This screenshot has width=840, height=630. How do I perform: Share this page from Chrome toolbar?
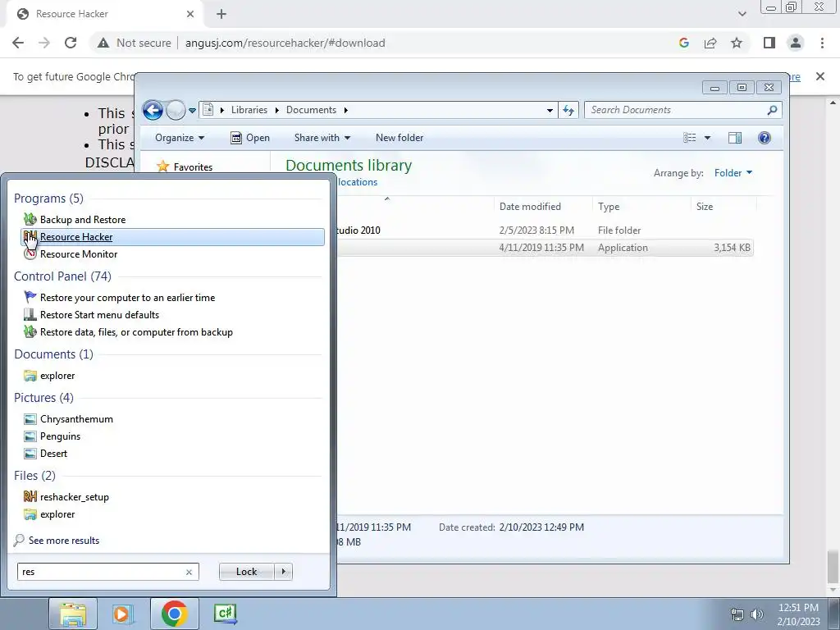pyautogui.click(x=710, y=43)
